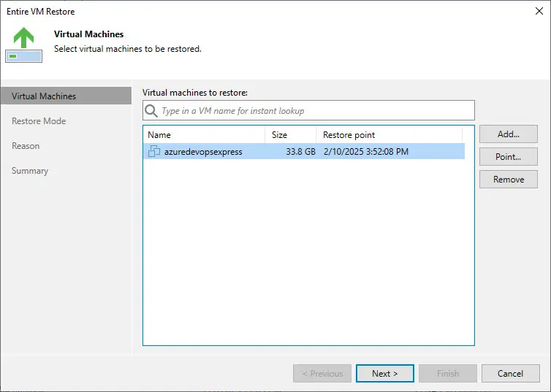Sort the list by the Size column
This screenshot has height=392, width=551.
(x=289, y=135)
